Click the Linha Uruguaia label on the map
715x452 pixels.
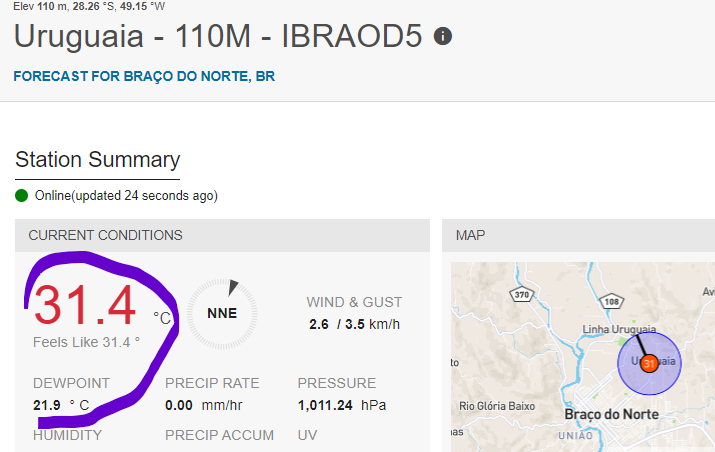tap(619, 329)
